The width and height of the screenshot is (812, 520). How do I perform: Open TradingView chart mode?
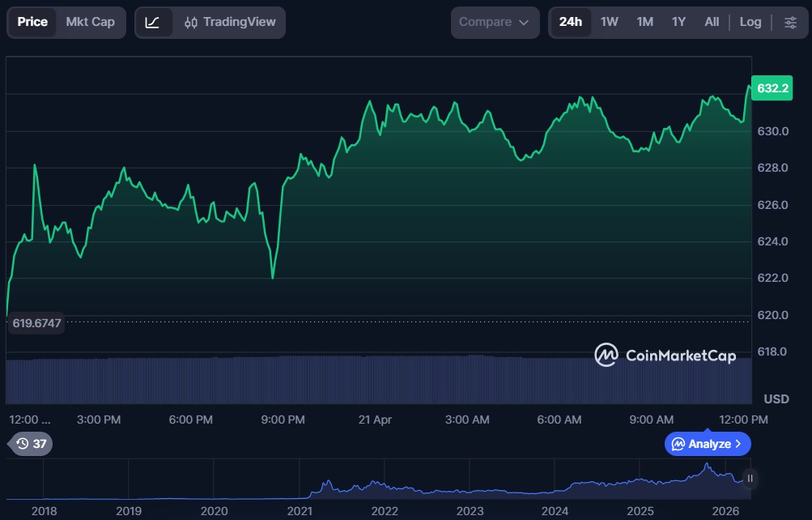click(x=229, y=22)
